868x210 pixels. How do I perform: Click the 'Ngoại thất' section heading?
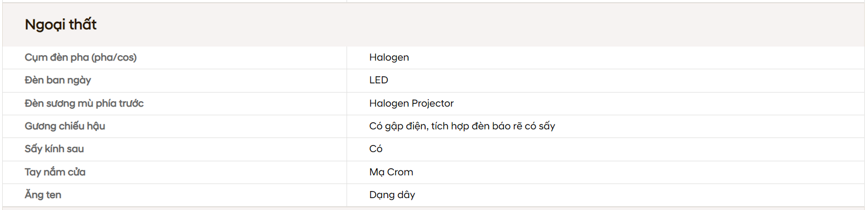pyautogui.click(x=61, y=25)
